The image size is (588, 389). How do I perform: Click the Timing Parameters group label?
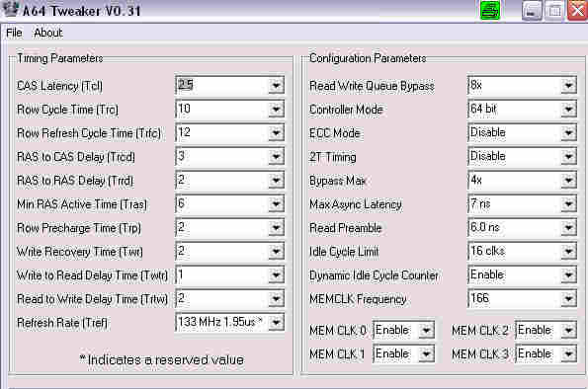60,58
